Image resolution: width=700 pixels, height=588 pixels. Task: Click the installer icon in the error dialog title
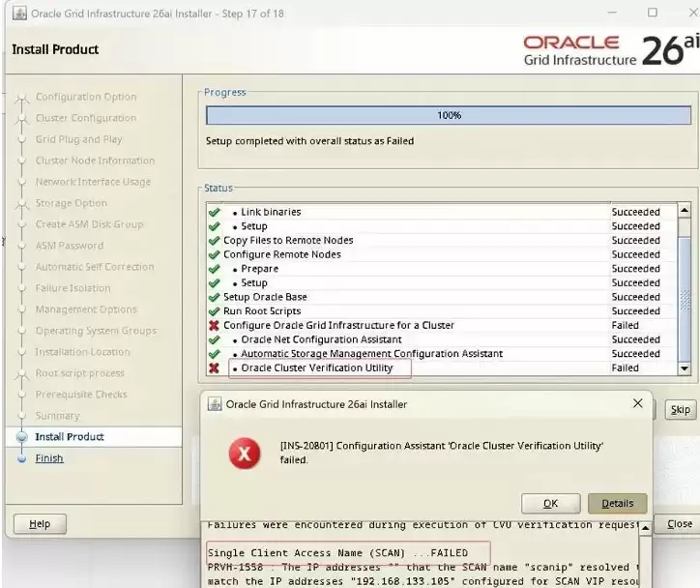pos(215,404)
